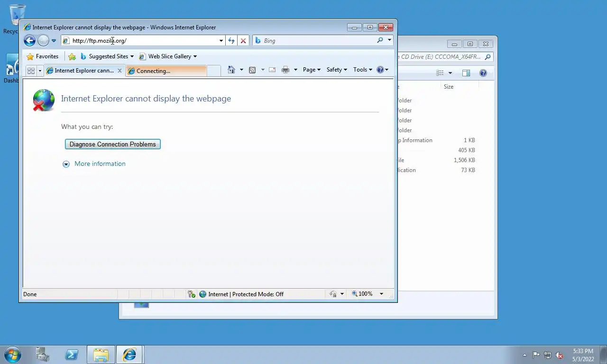Click the Home icon in command bar

231,70
